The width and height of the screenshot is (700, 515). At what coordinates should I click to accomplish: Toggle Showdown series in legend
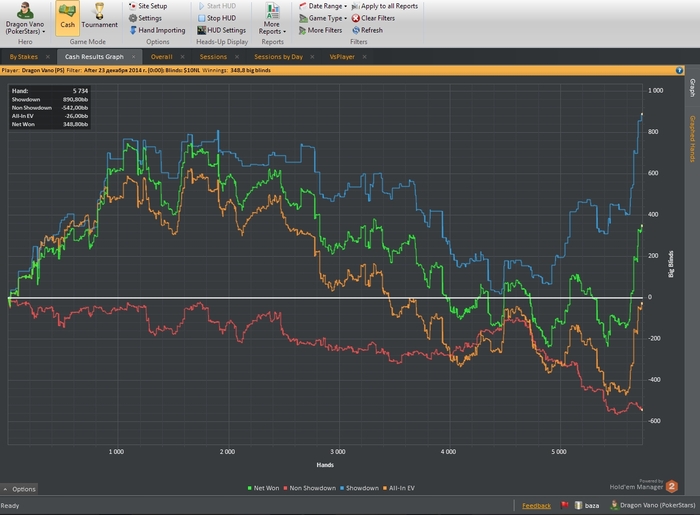359,488
